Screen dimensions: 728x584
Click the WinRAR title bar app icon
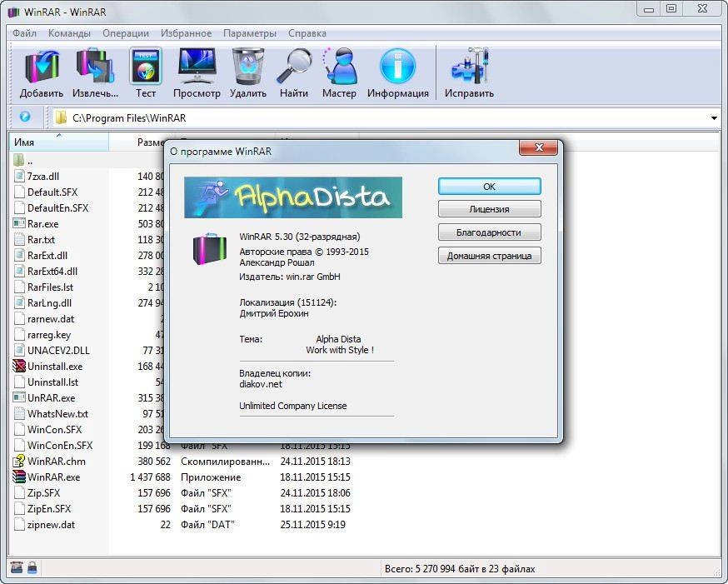(14, 12)
